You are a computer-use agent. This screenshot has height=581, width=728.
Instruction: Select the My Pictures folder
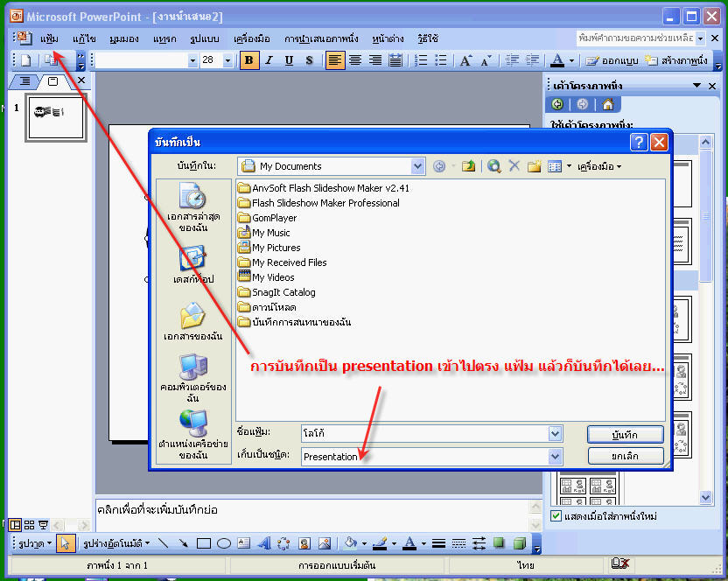coord(269,248)
